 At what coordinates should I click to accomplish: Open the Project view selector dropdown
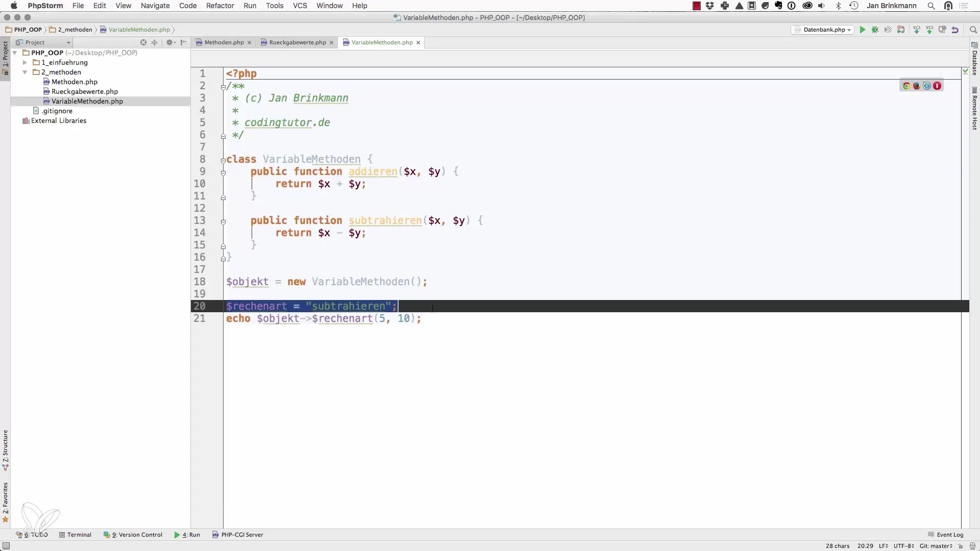click(43, 42)
